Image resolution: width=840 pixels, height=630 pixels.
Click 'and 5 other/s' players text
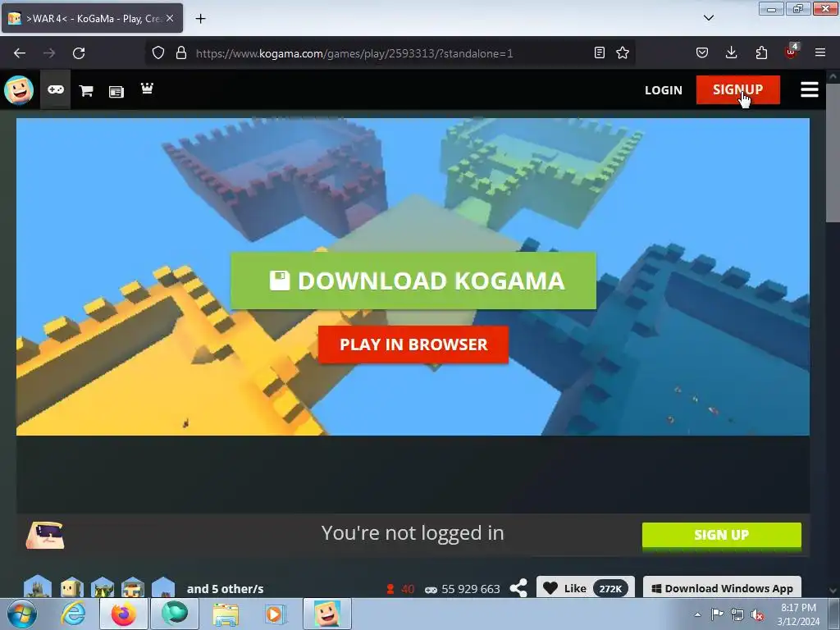point(225,589)
